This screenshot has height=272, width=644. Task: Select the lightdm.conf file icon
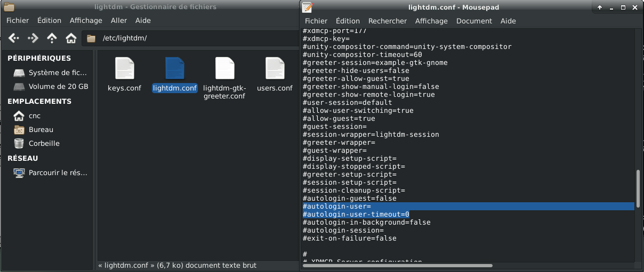click(175, 68)
